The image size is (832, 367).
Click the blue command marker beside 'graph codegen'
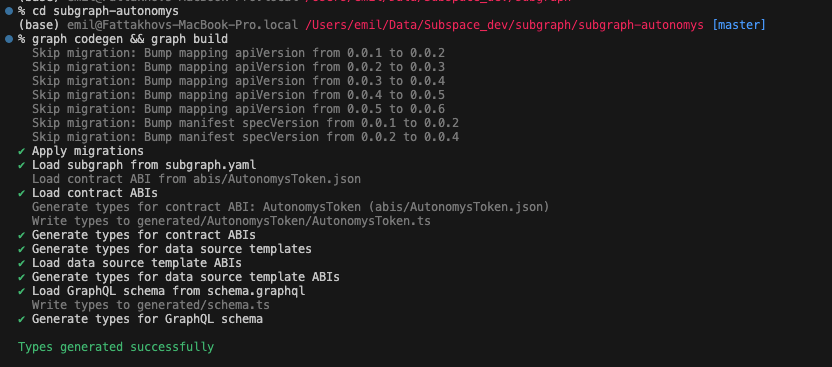pos(9,39)
